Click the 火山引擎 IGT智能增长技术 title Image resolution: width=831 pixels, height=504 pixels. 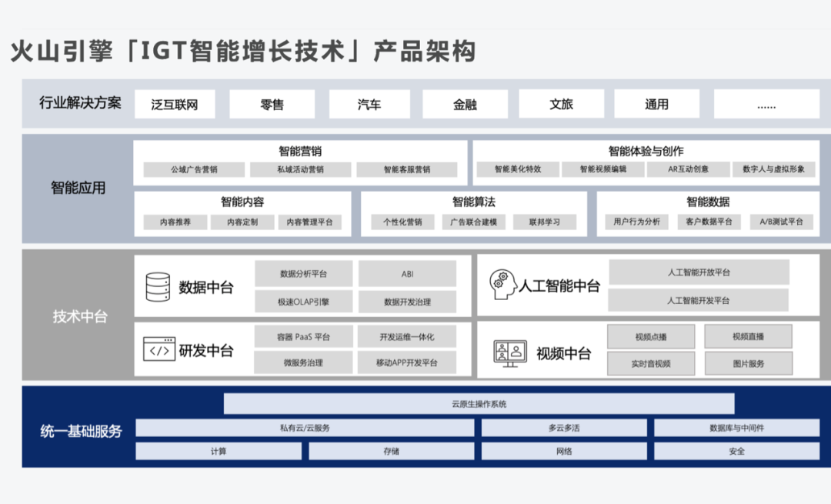coord(242,52)
